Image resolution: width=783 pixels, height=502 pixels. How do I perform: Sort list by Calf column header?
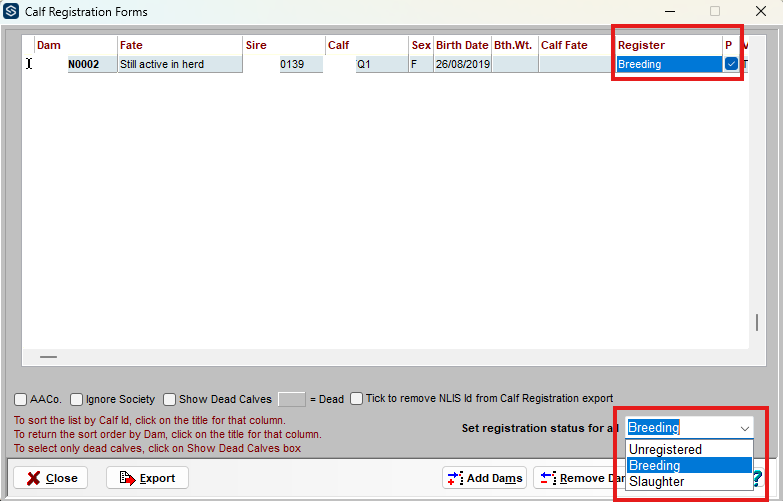338,45
